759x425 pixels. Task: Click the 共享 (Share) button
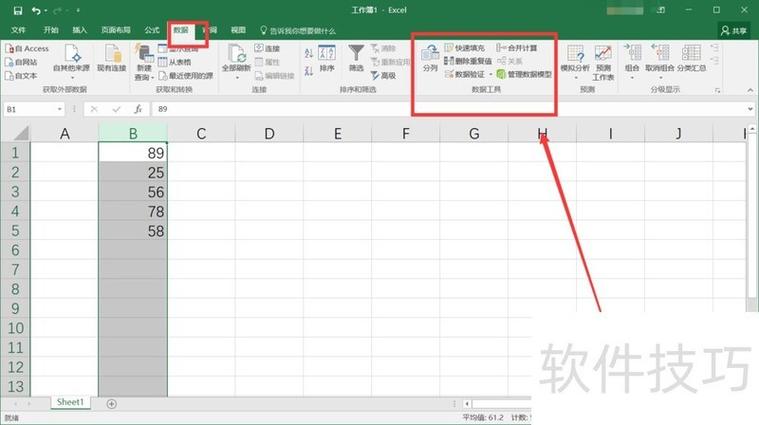[734, 30]
